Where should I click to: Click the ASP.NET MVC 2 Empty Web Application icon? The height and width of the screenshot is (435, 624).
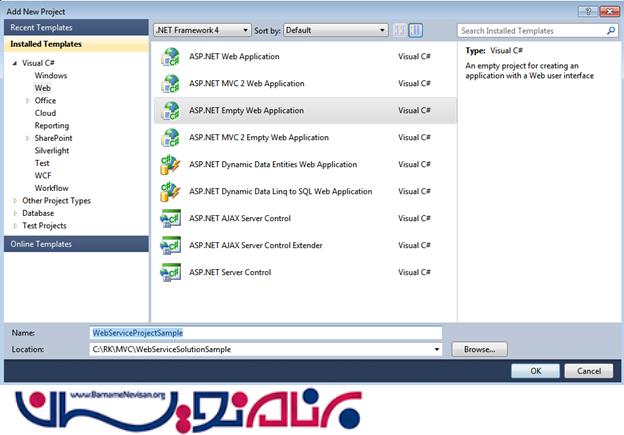point(171,138)
